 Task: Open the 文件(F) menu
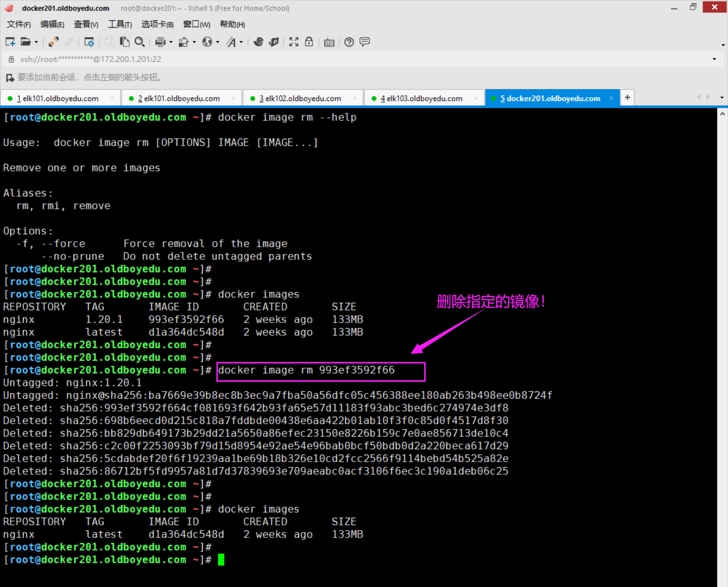(19, 24)
